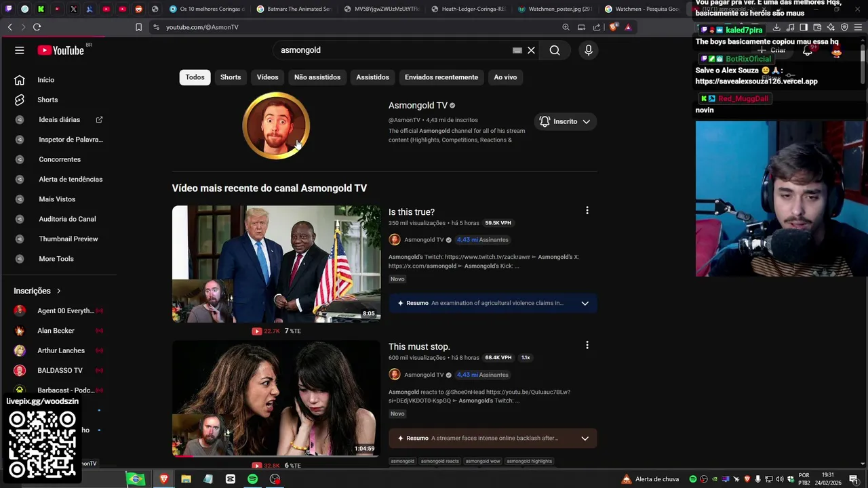Open Mais Vistos sidebar tool
868x488 pixels.
pos(58,199)
